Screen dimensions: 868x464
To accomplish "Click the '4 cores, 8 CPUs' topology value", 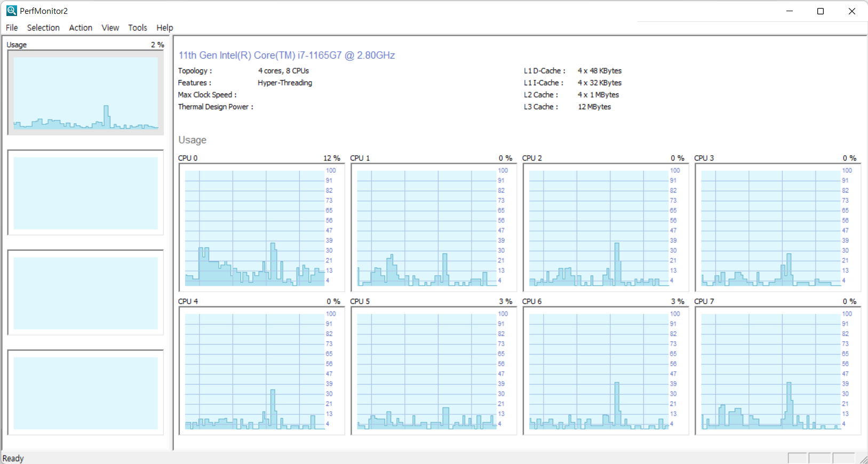I will coord(283,71).
